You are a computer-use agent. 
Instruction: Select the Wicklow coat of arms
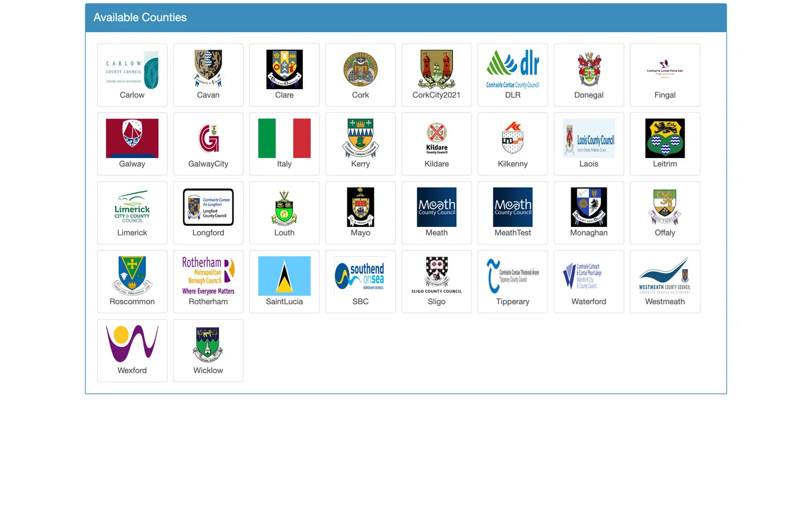(208, 345)
